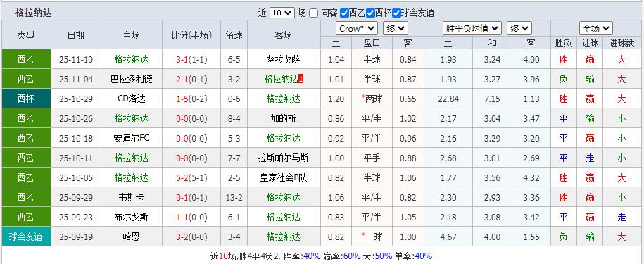The width and height of the screenshot is (644, 264).
Task: Click the 哈恩 home team name
Action: [x=132, y=237]
